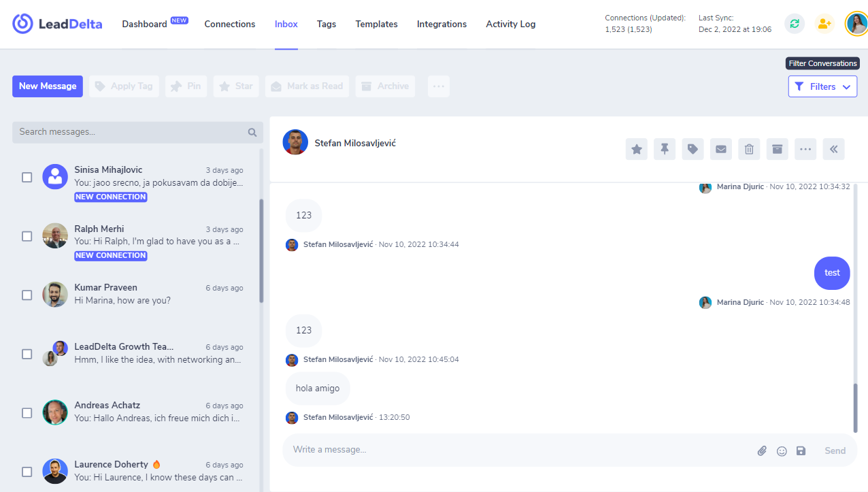Image resolution: width=868 pixels, height=492 pixels.
Task: Go to Connections tab
Action: pyautogui.click(x=230, y=24)
